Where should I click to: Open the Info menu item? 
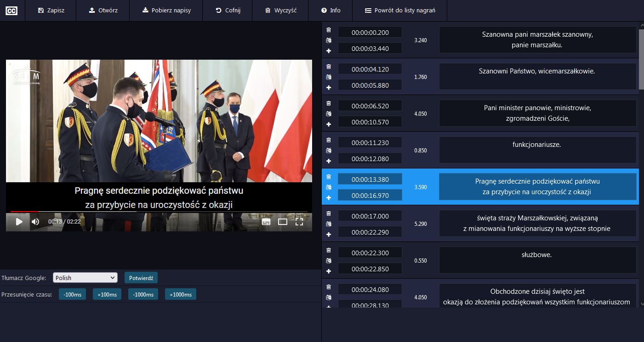tap(331, 10)
